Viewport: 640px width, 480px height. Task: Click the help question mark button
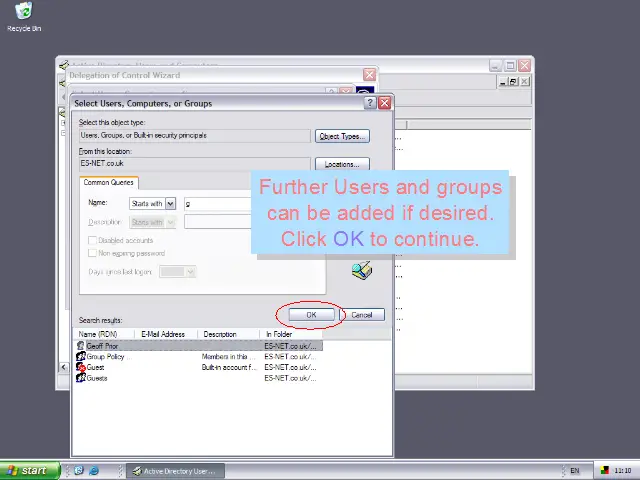(370, 103)
